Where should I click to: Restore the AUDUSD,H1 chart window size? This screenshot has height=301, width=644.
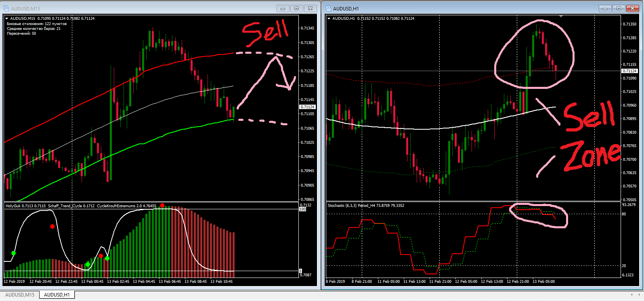pyautogui.click(x=619, y=8)
